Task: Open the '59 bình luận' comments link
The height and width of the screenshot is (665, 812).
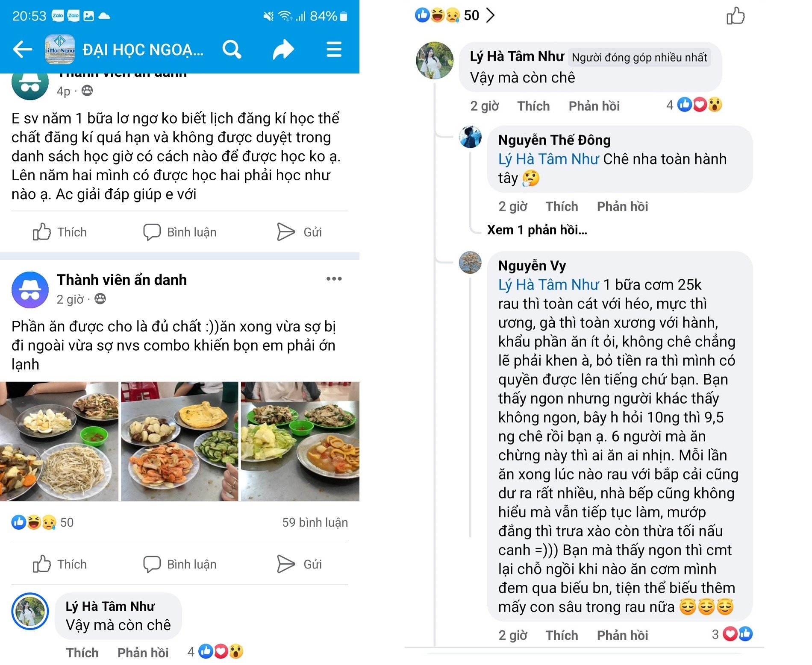Action: click(314, 522)
